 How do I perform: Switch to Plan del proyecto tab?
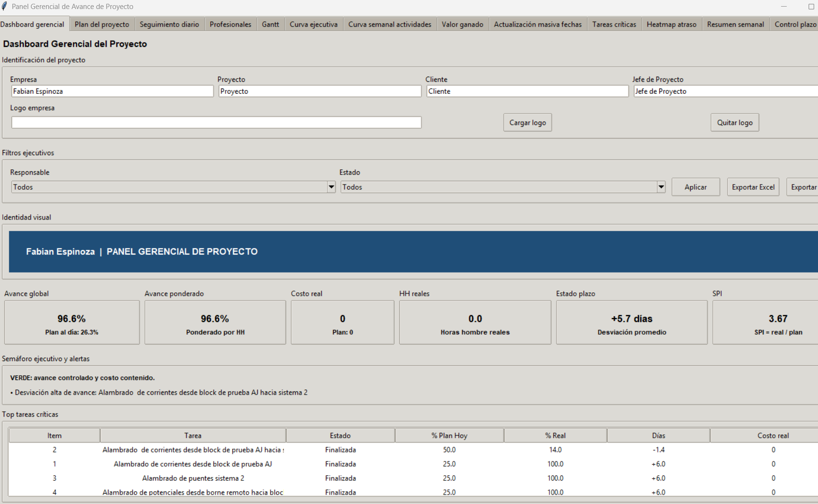coord(102,24)
